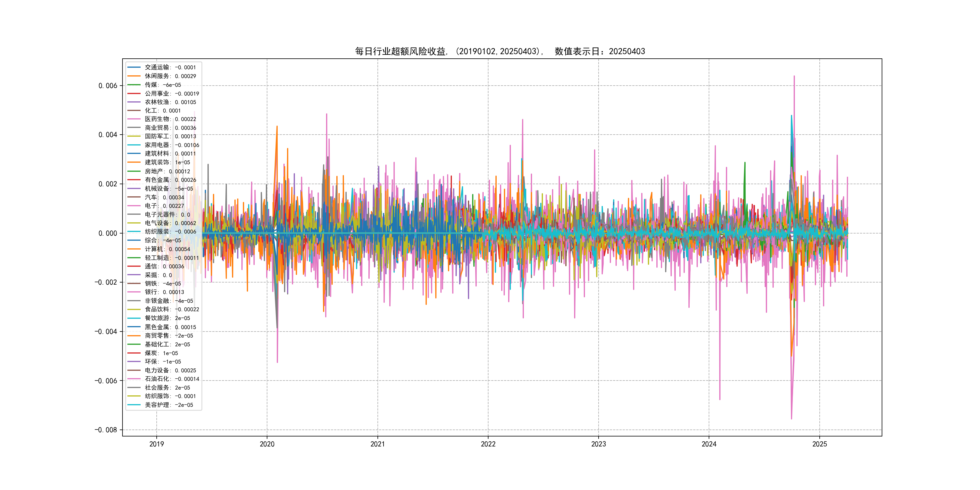This screenshot has width=980, height=490.
Task: Click the 0.006 y-axis tick label
Action: (x=108, y=86)
